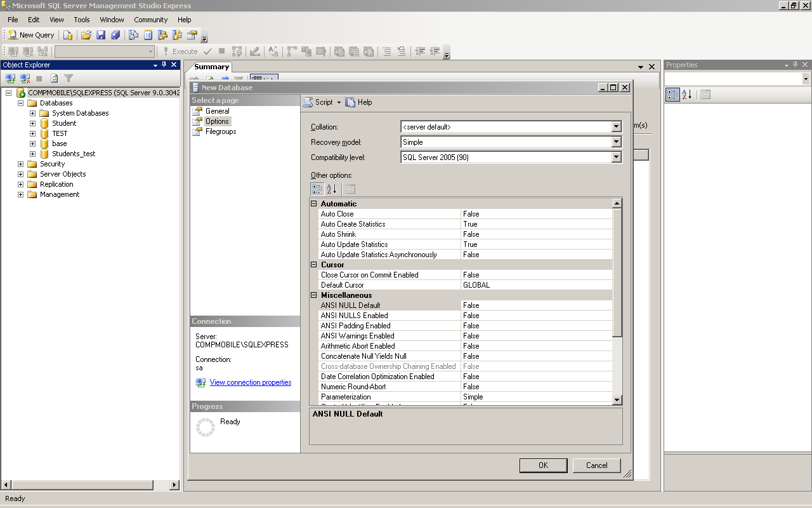Open the Recovery model dropdown
This screenshot has height=508, width=812.
(616, 142)
